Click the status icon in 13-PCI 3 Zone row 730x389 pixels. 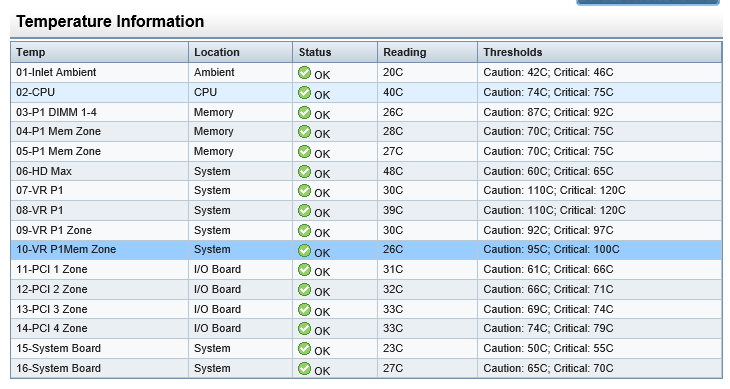[304, 309]
